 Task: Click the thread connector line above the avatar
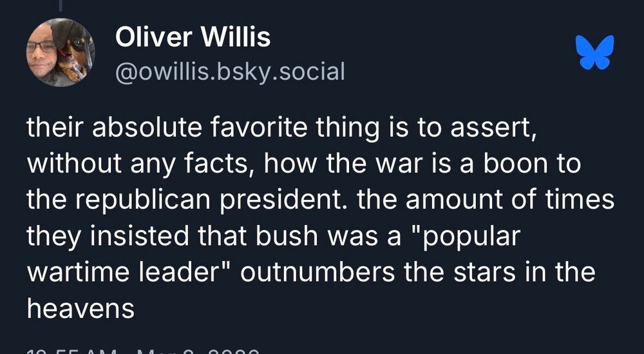[x=60, y=5]
